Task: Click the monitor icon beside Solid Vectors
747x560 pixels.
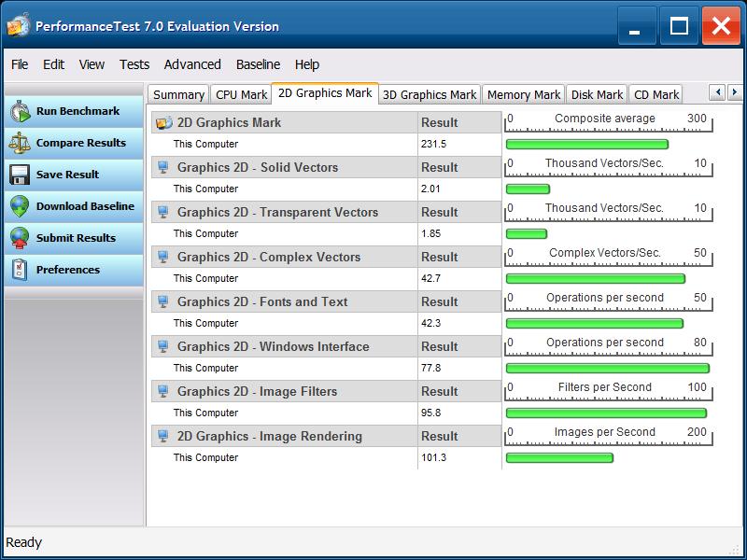Action: (x=162, y=167)
